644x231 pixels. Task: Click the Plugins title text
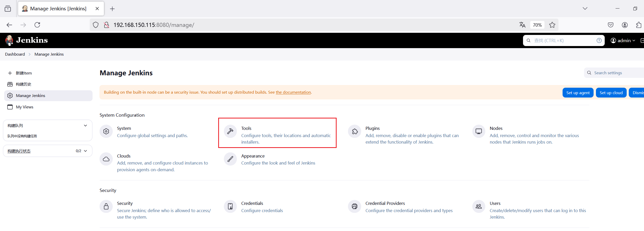point(373,128)
